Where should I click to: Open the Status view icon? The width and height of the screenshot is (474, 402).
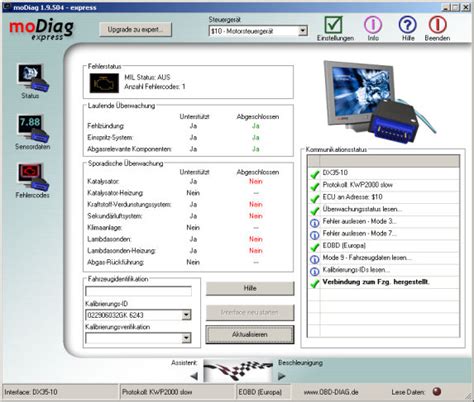coord(33,78)
